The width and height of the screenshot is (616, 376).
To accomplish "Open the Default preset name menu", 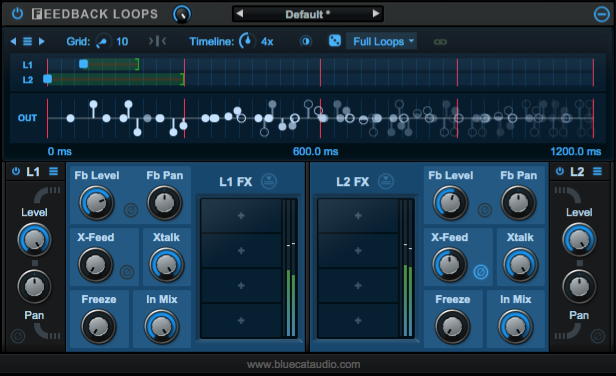I will 308,15.
